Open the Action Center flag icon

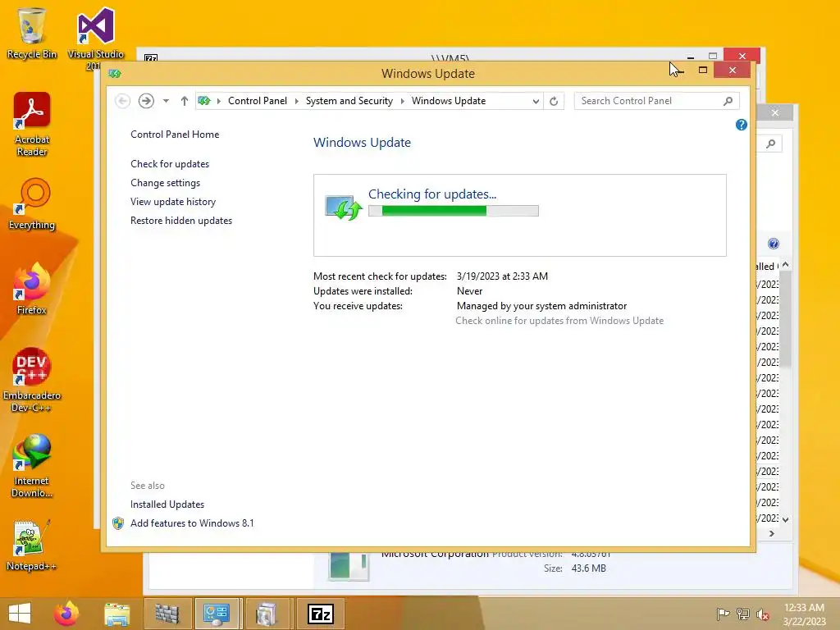723,614
